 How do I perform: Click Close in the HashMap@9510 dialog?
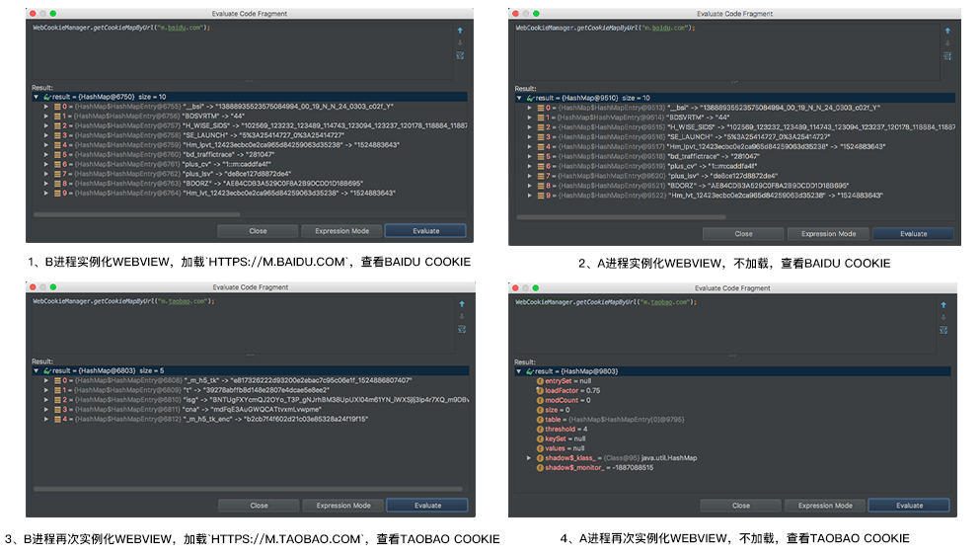743,234
